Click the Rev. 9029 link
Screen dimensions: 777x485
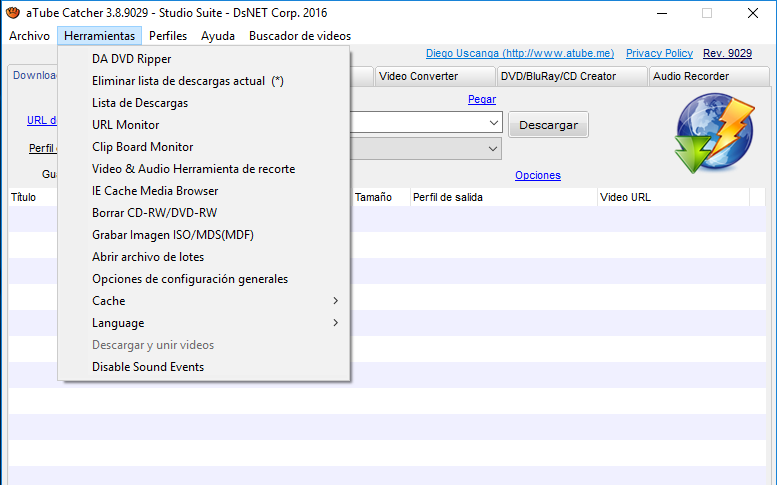pyautogui.click(x=727, y=53)
